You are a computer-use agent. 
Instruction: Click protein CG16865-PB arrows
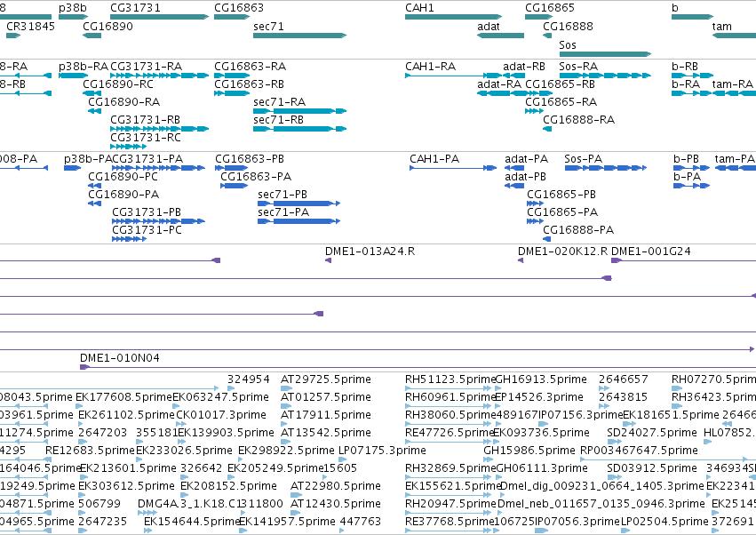[535, 204]
